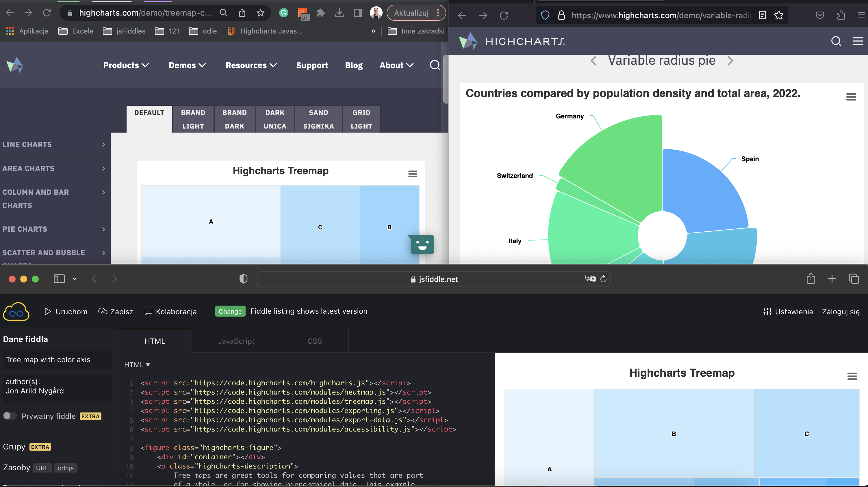The image size is (868, 487).
Task: Open the treemap chart export menu
Action: point(412,173)
